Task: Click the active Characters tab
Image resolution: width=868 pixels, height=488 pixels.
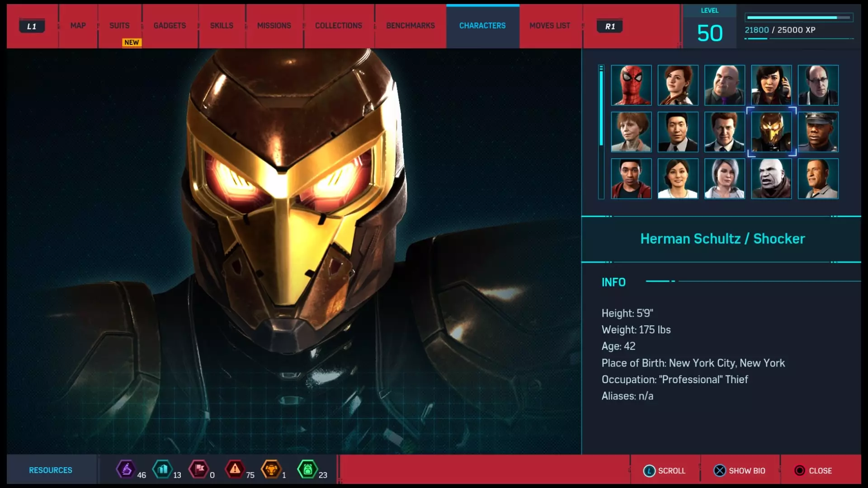Action: (x=482, y=26)
